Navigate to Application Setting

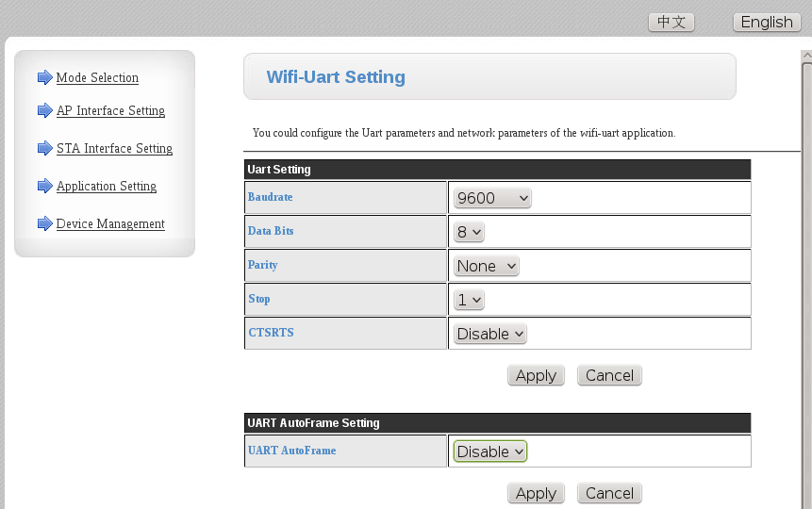point(107,187)
